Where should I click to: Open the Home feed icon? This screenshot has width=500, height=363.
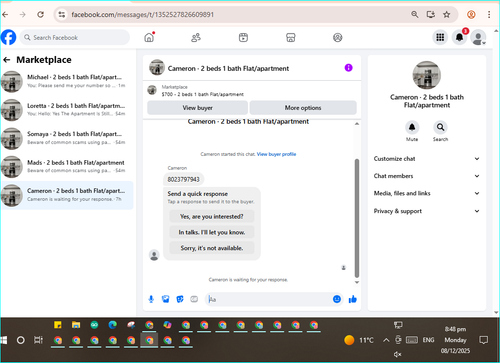(149, 37)
